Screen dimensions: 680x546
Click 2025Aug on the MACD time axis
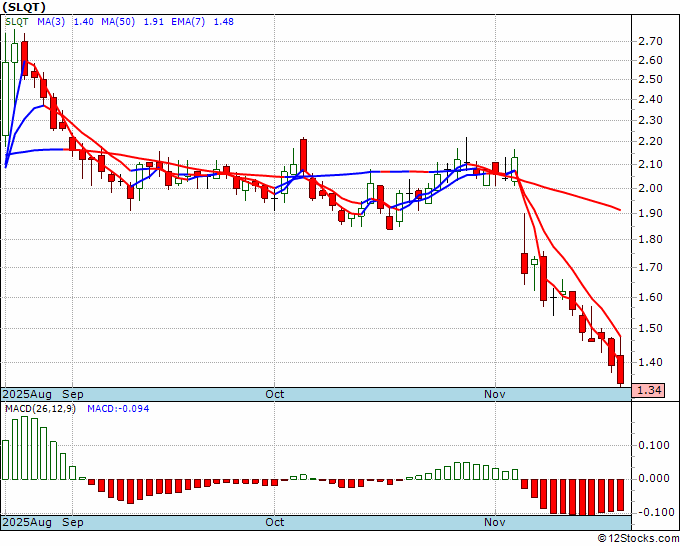27,522
